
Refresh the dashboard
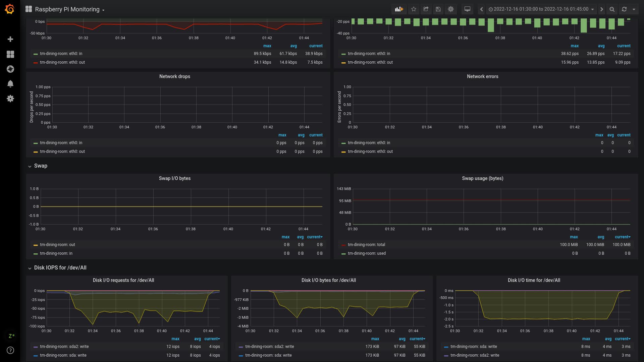point(624,9)
